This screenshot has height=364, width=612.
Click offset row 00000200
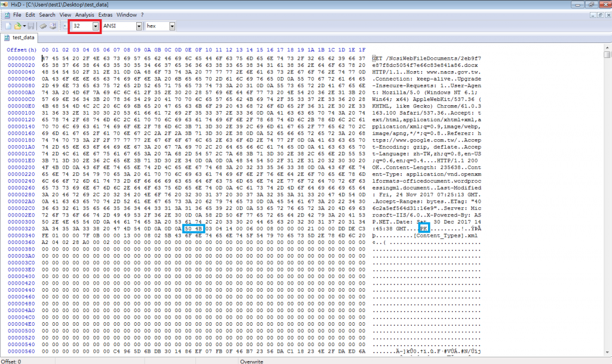(x=22, y=167)
